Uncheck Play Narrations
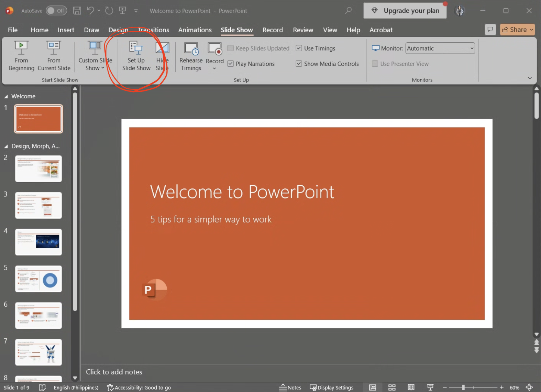 [x=231, y=64]
